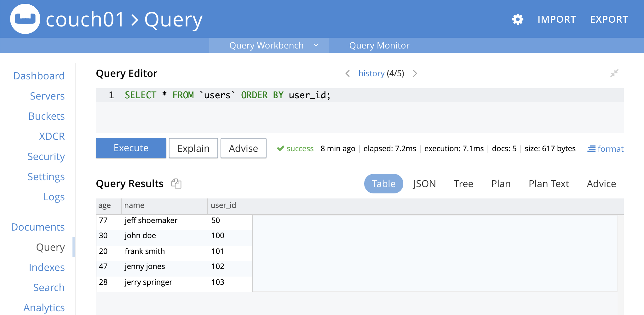The width and height of the screenshot is (644, 315).
Task: Run the query with Execute
Action: pyautogui.click(x=131, y=148)
